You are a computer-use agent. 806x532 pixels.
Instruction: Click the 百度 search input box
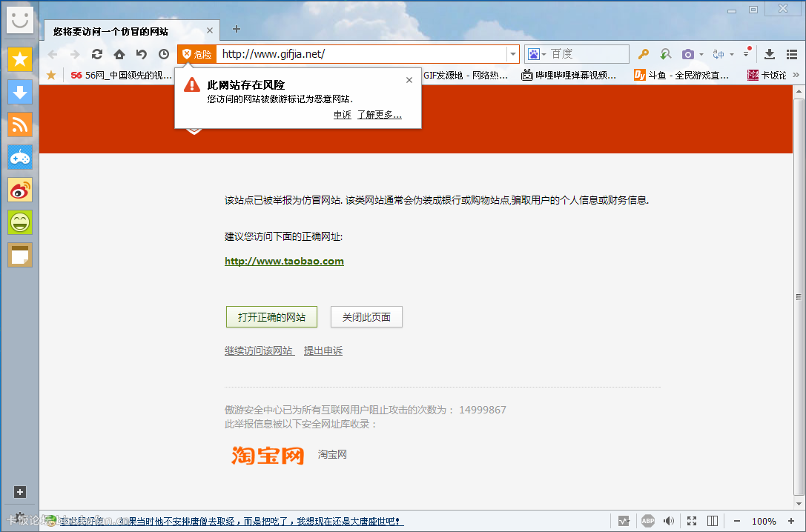589,54
